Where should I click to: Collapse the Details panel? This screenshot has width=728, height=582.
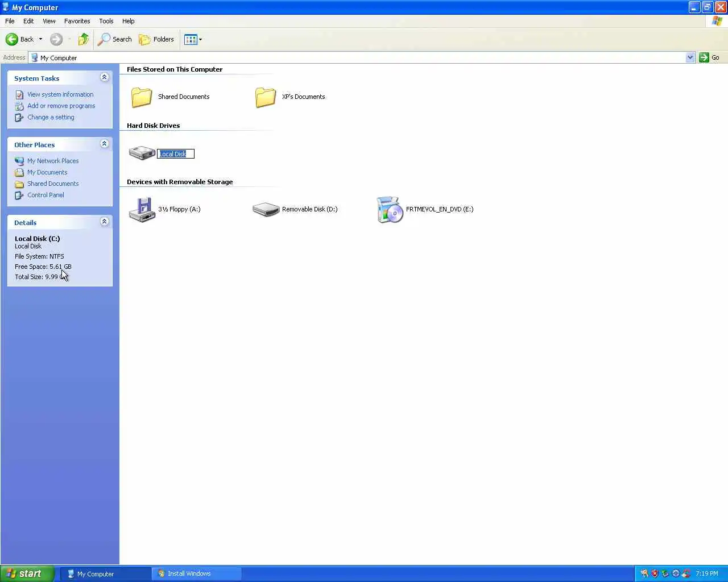click(104, 222)
